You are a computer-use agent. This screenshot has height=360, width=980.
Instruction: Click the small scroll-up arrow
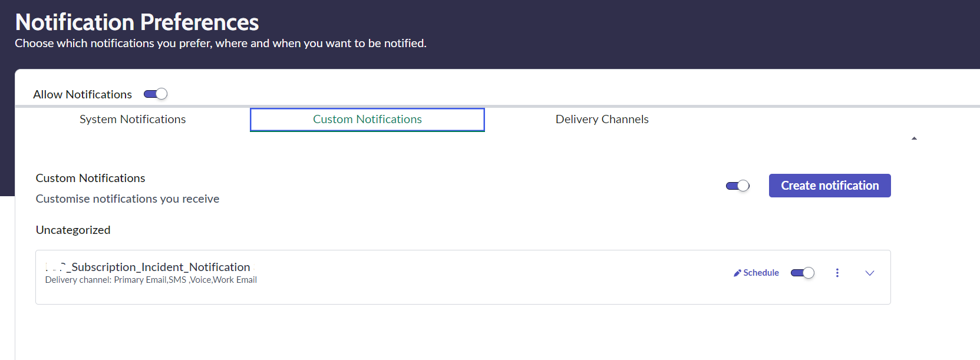[914, 138]
